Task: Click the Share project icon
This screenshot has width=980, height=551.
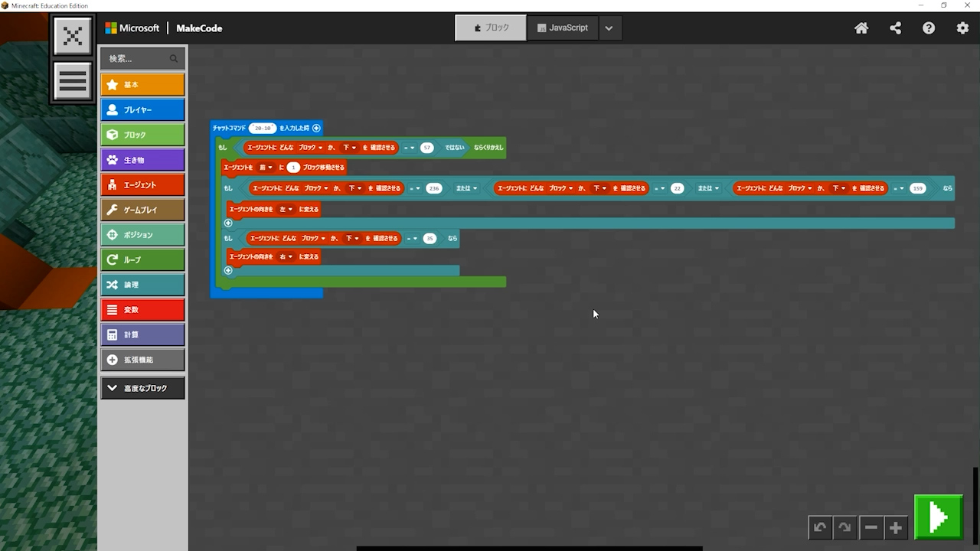Action: (x=895, y=28)
